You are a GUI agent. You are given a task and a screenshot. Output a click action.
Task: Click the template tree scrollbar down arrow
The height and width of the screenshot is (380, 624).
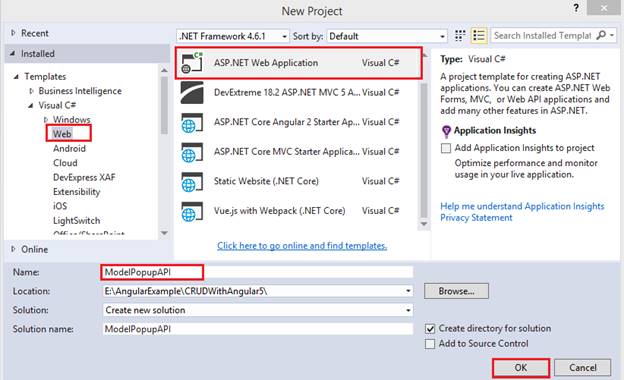click(x=164, y=233)
